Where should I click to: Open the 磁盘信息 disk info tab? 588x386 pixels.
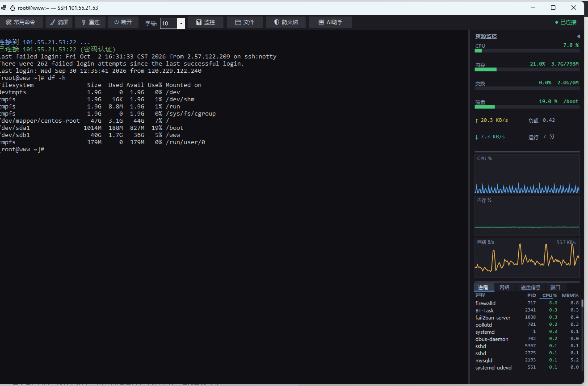click(x=531, y=287)
